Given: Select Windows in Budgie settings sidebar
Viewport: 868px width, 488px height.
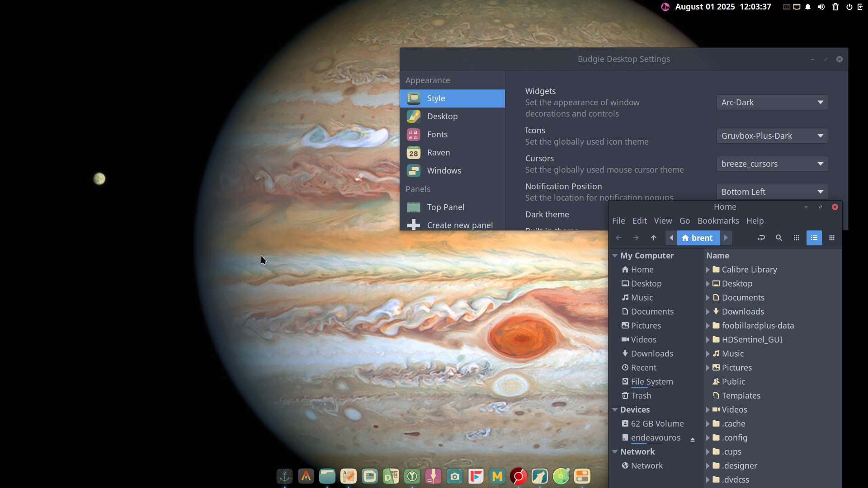Looking at the screenshot, I should point(453,171).
